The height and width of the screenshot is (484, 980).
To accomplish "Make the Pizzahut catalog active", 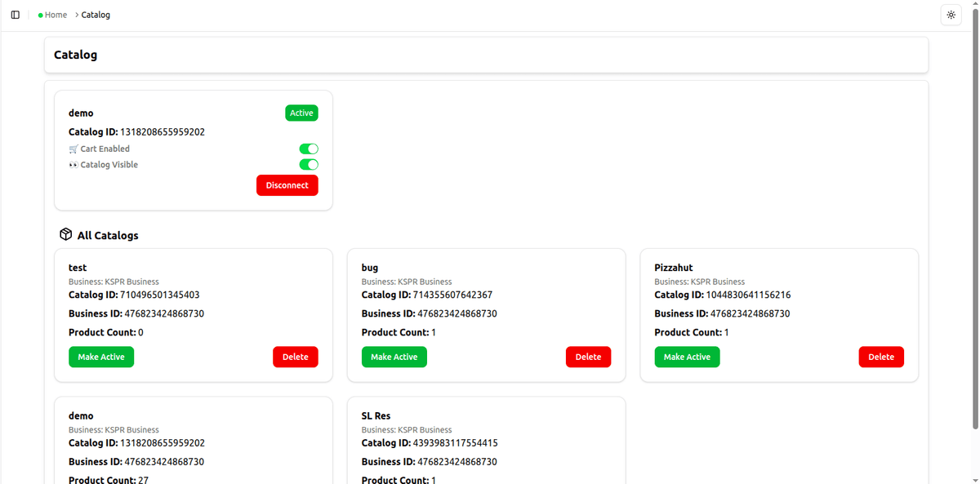I will tap(687, 357).
